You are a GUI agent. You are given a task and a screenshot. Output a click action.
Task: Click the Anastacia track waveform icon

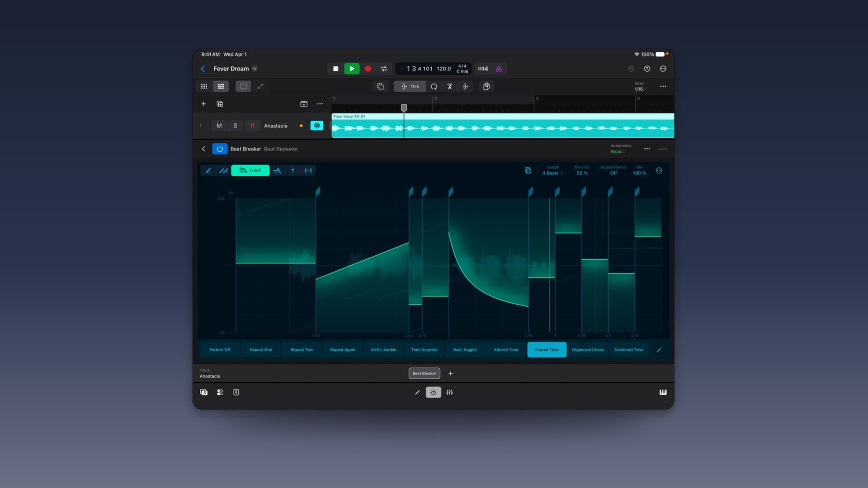point(317,126)
